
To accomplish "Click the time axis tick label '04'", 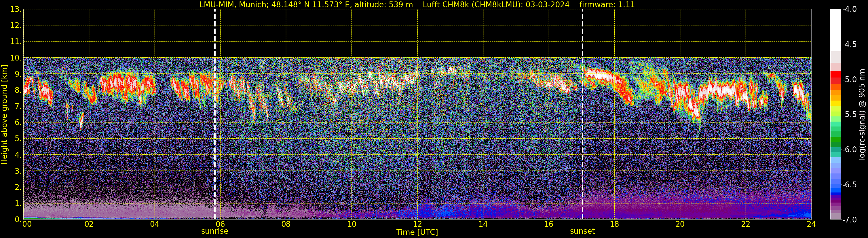I will tap(155, 224).
